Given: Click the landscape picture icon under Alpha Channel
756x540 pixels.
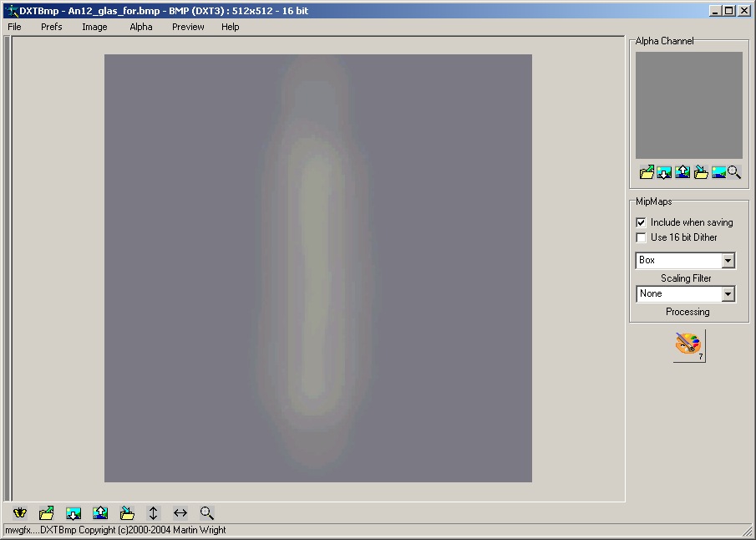Looking at the screenshot, I should (718, 172).
